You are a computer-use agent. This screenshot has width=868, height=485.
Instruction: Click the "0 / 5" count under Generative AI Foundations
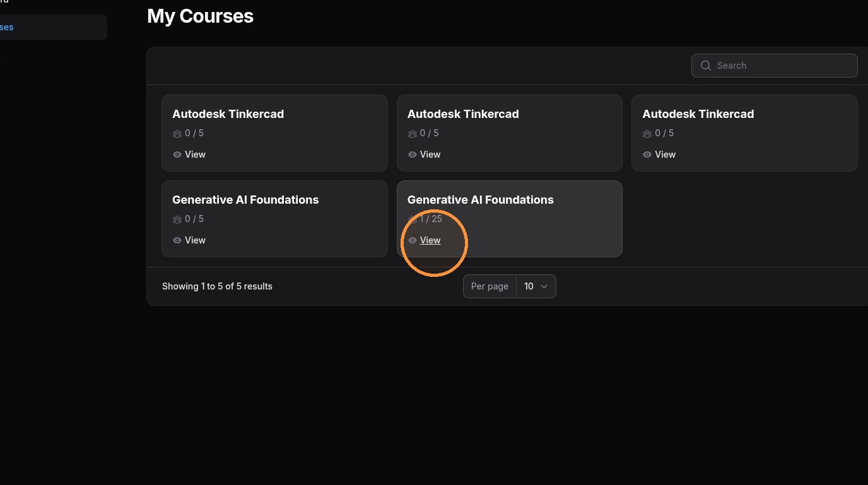click(x=194, y=219)
